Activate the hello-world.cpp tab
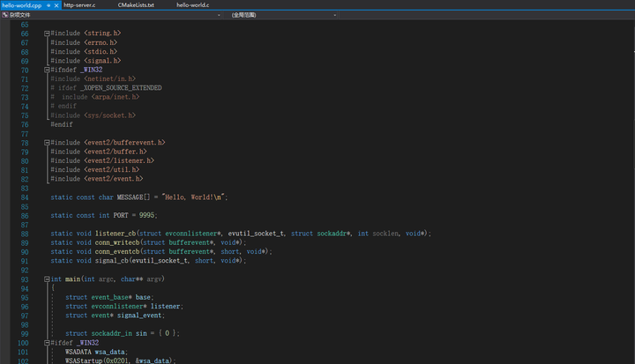Image resolution: width=635 pixels, height=364 pixels. pyautogui.click(x=21, y=5)
